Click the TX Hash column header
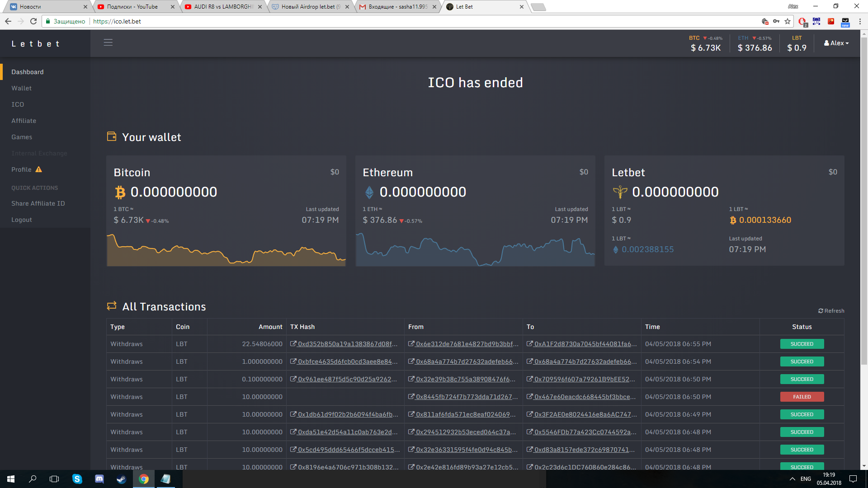This screenshot has width=868, height=488. pos(302,327)
